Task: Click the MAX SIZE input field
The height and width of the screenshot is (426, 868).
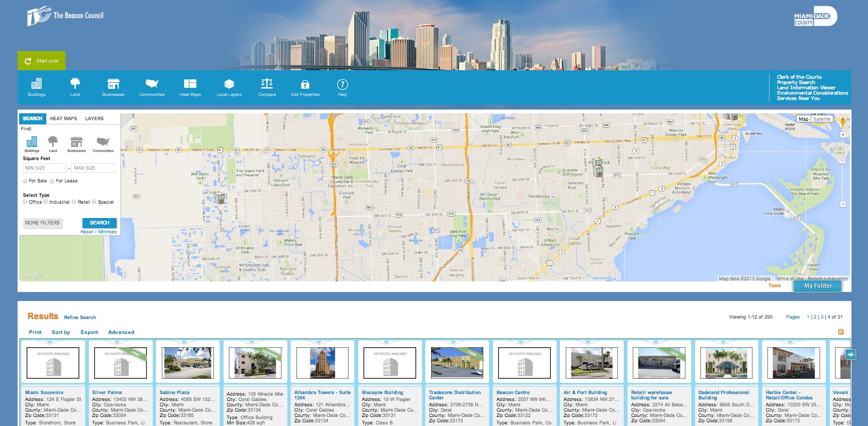Action: point(93,168)
